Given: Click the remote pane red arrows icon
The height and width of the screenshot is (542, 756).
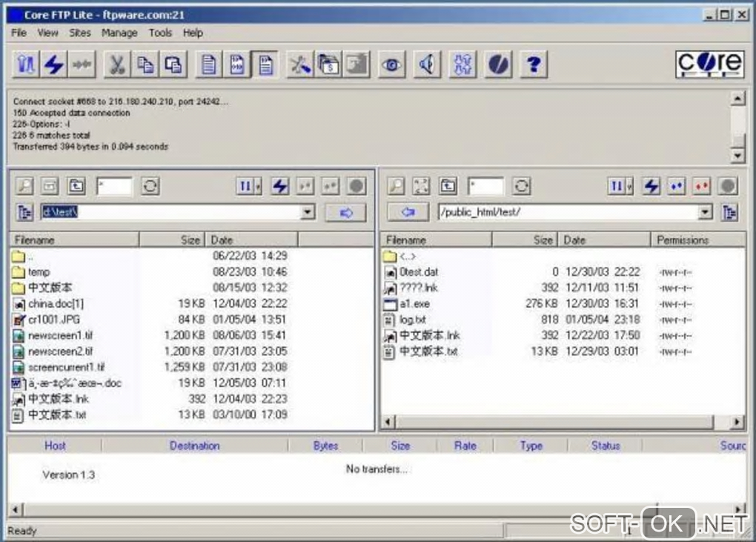Looking at the screenshot, I should 702,185.
